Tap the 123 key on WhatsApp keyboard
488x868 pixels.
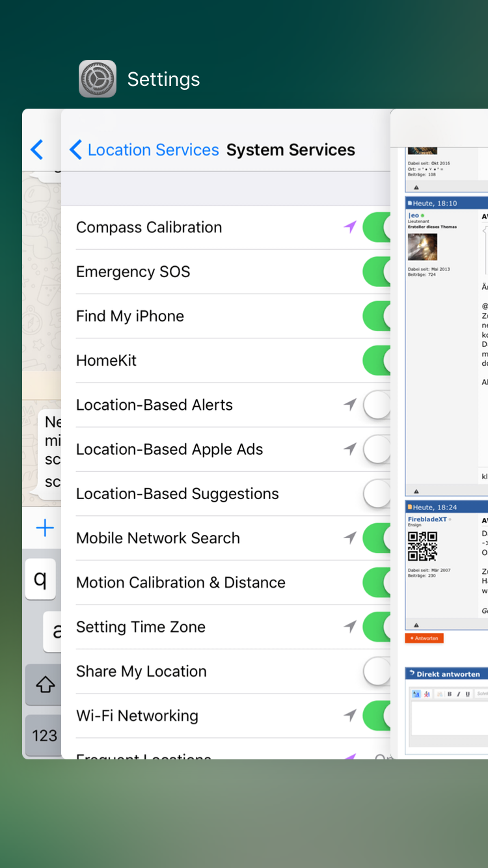44,736
